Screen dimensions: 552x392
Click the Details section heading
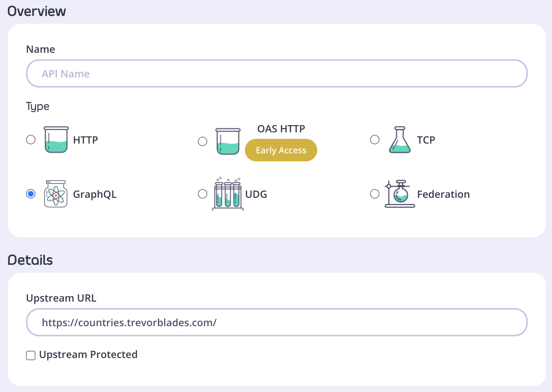pos(30,260)
